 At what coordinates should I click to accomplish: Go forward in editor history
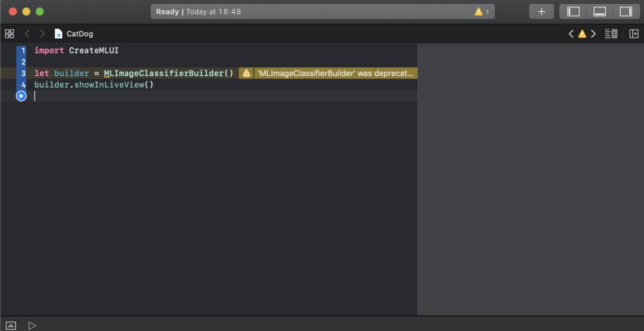point(42,34)
